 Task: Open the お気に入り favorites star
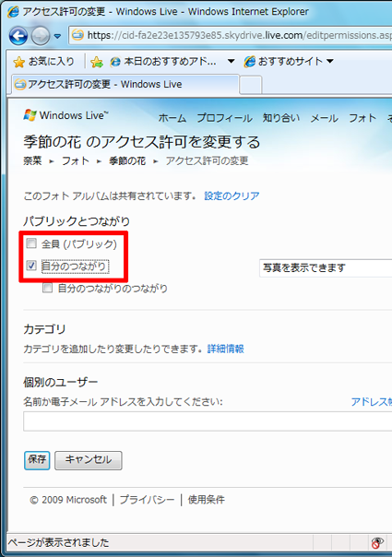pyautogui.click(x=18, y=62)
